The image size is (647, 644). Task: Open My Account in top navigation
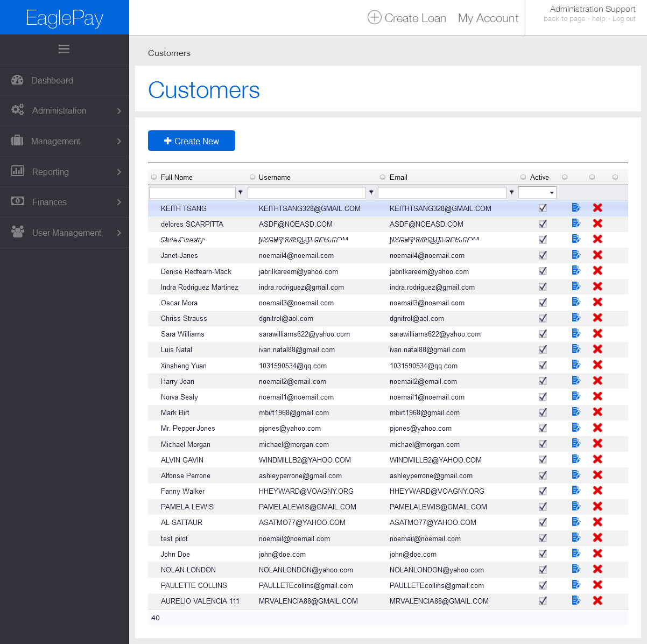click(488, 18)
